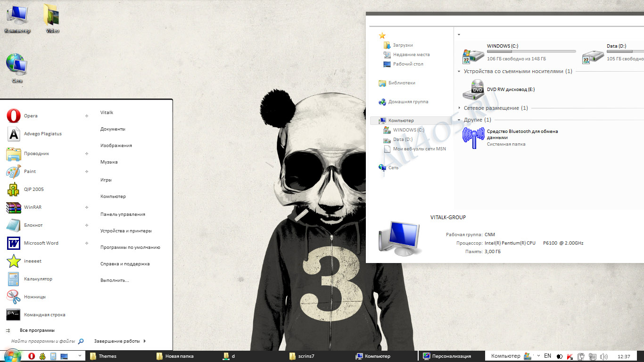Viewport: 644px width, 362px height.
Task: Click the EN language indicator
Action: point(547,356)
